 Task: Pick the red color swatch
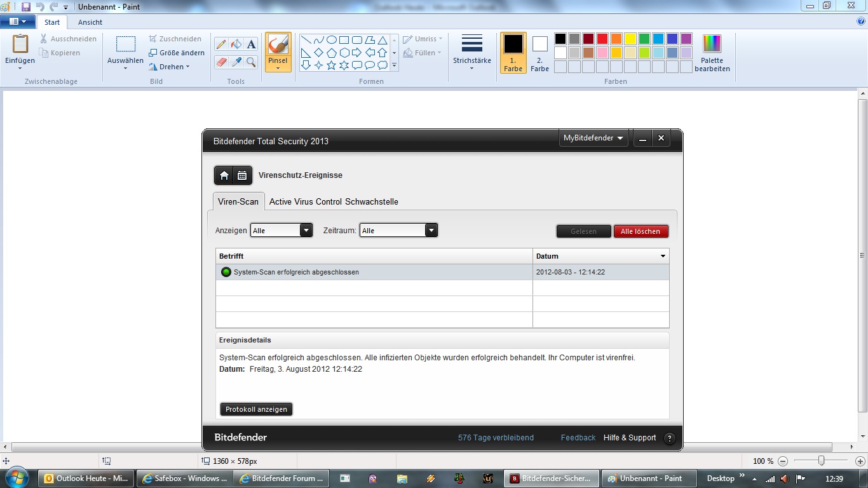[602, 39]
